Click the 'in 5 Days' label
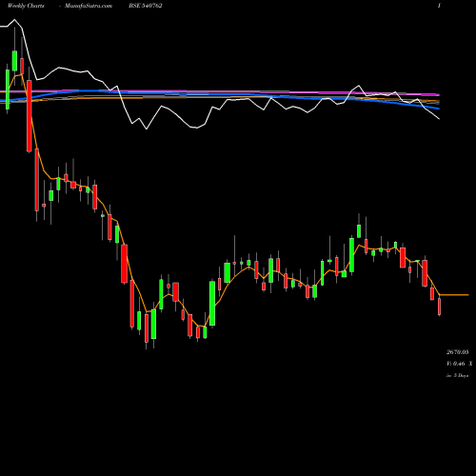 pyautogui.click(x=457, y=375)
